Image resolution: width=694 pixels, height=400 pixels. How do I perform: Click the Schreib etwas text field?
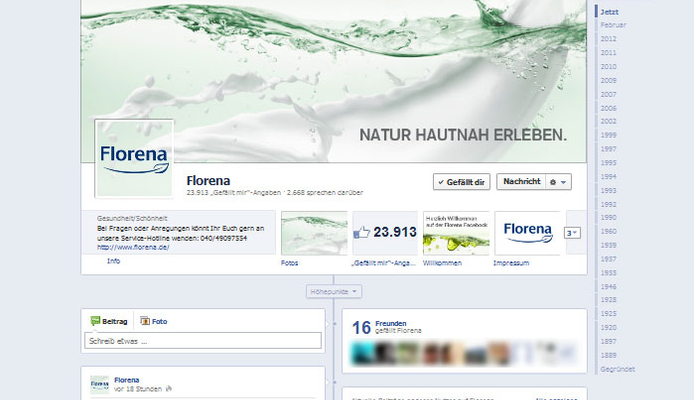pyautogui.click(x=203, y=341)
